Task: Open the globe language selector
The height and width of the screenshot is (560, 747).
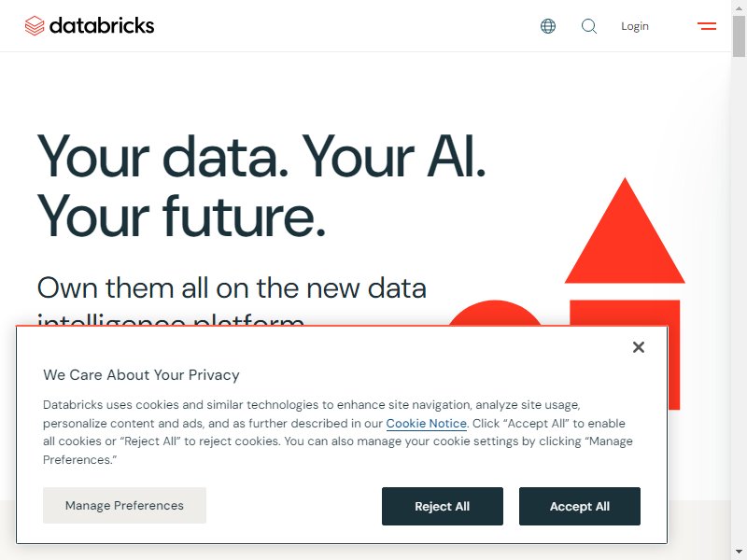Action: tap(548, 26)
